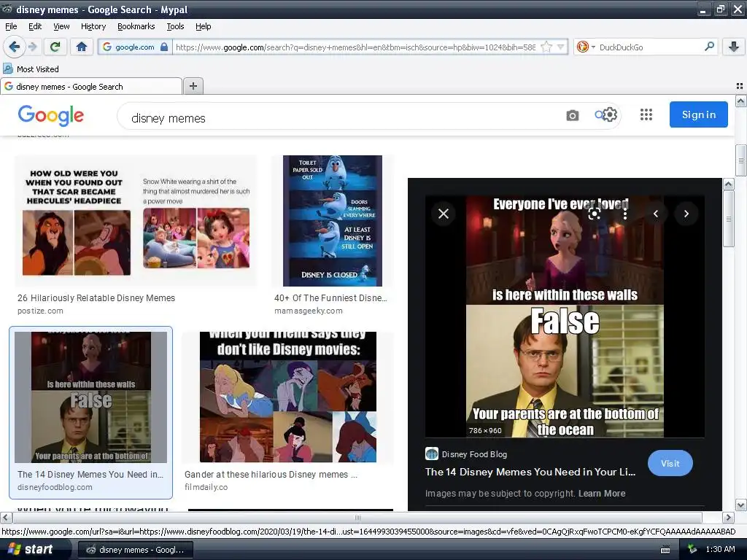Open the Help menu
This screenshot has height=560, width=747.
coord(204,26)
